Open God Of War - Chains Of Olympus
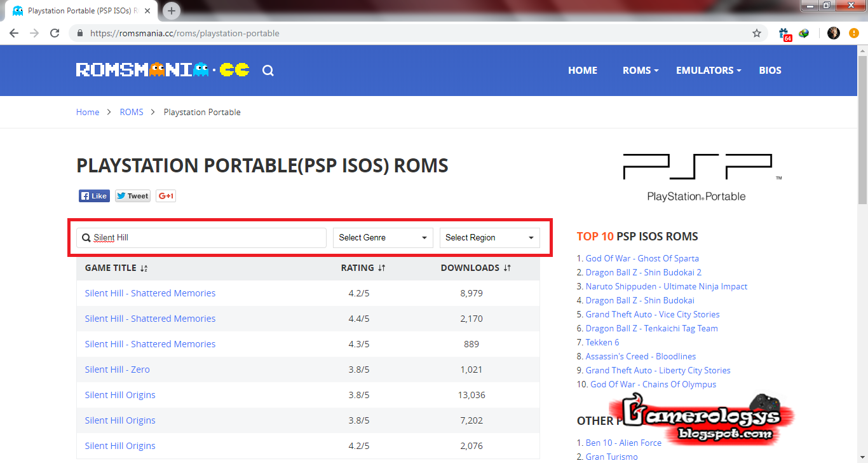 (x=653, y=384)
